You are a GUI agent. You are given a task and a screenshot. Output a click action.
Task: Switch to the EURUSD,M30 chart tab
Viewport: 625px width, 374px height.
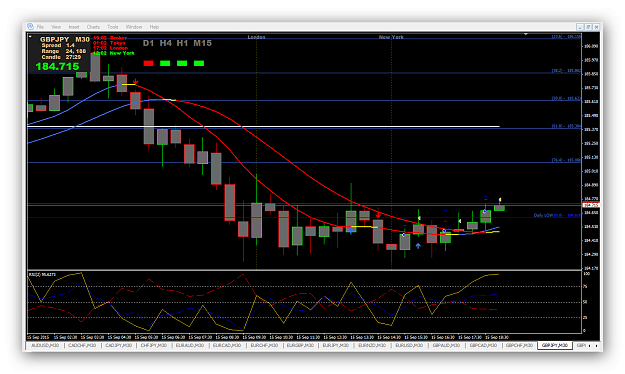409,345
